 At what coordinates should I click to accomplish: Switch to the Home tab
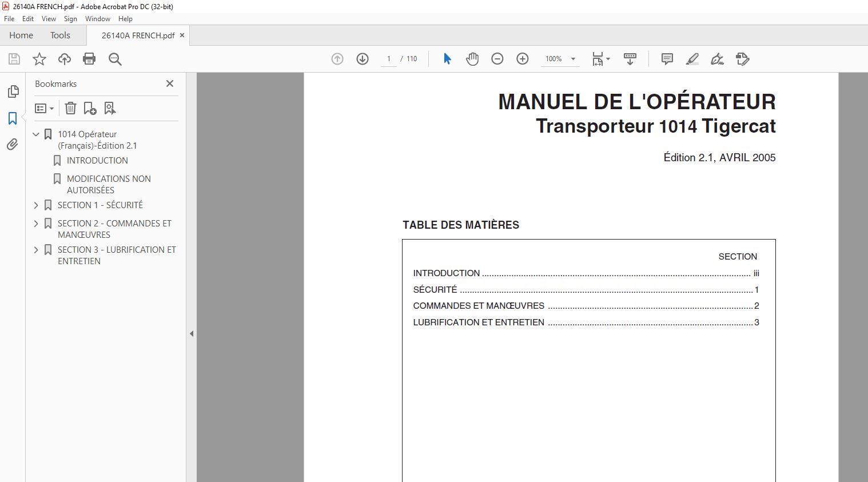pos(21,35)
